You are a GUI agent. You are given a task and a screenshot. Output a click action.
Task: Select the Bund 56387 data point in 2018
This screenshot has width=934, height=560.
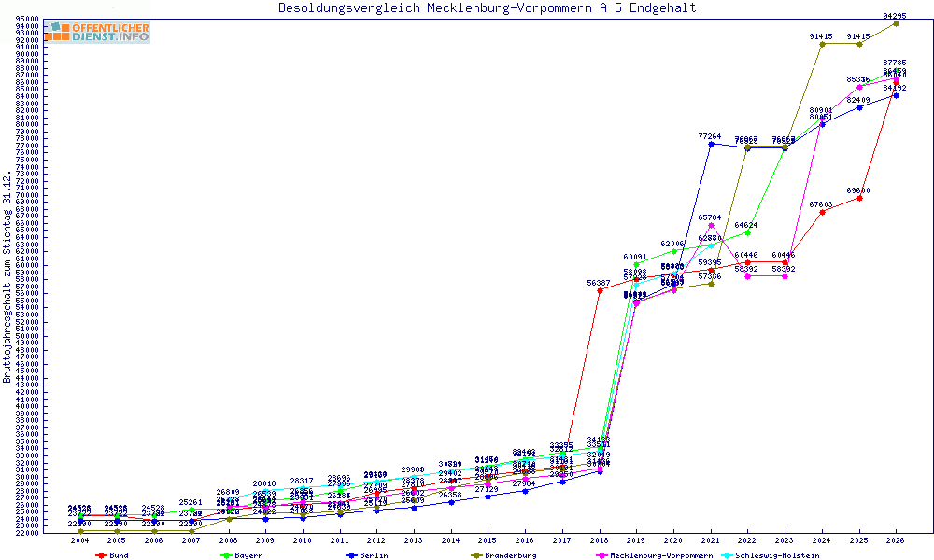(600, 290)
